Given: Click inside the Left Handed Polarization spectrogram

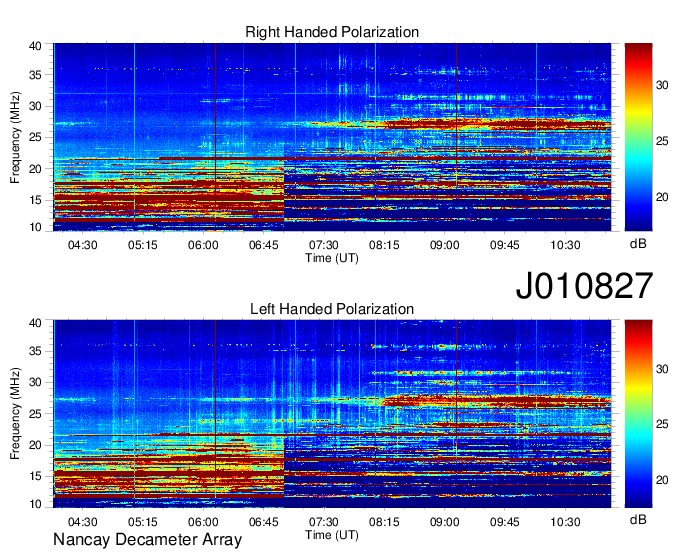Looking at the screenshot, I should pos(332,414).
